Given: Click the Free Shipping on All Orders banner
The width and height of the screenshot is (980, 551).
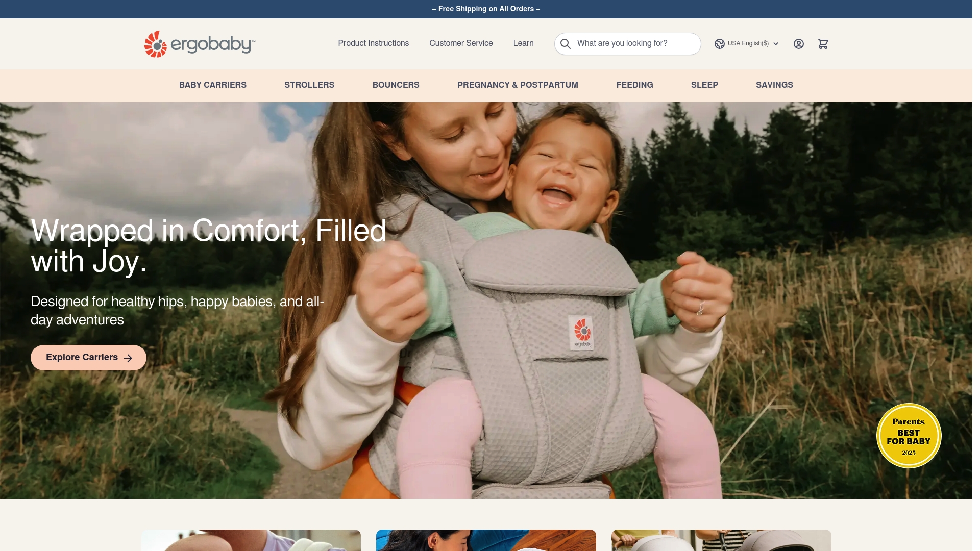Looking at the screenshot, I should pyautogui.click(x=486, y=9).
